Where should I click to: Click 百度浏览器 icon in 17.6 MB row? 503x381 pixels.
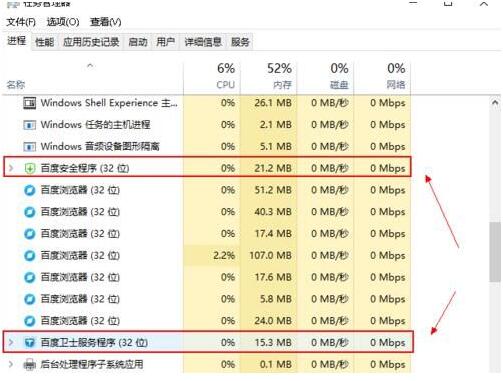tap(29, 277)
